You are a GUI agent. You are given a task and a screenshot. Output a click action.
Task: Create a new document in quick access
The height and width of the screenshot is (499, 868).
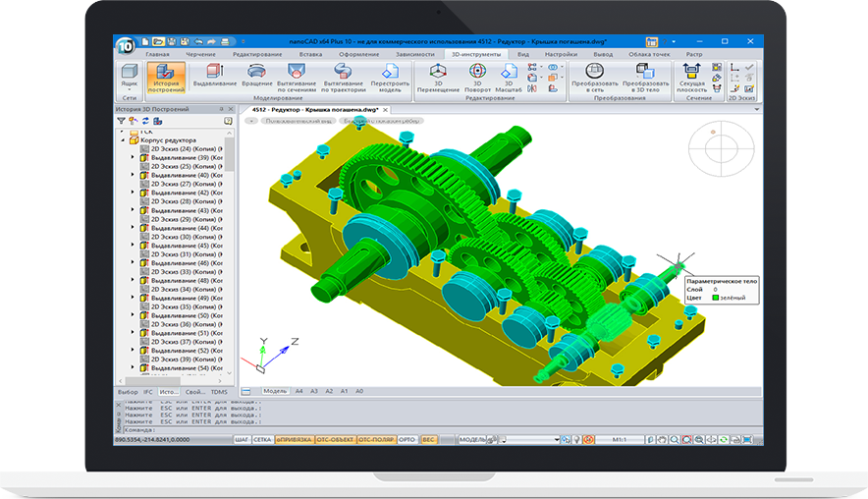[x=145, y=41]
